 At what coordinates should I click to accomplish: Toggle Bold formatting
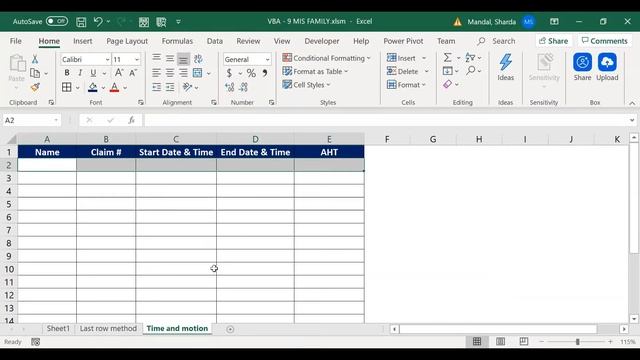pyautogui.click(x=67, y=73)
